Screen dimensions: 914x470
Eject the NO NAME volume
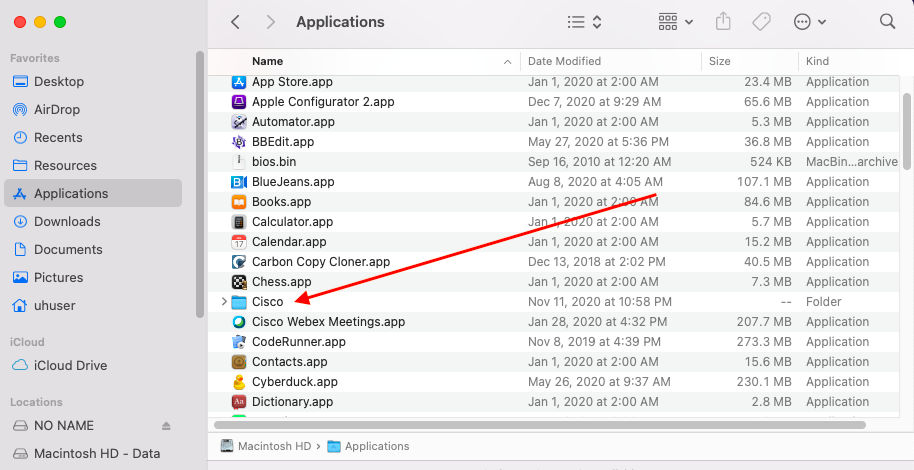(x=166, y=425)
